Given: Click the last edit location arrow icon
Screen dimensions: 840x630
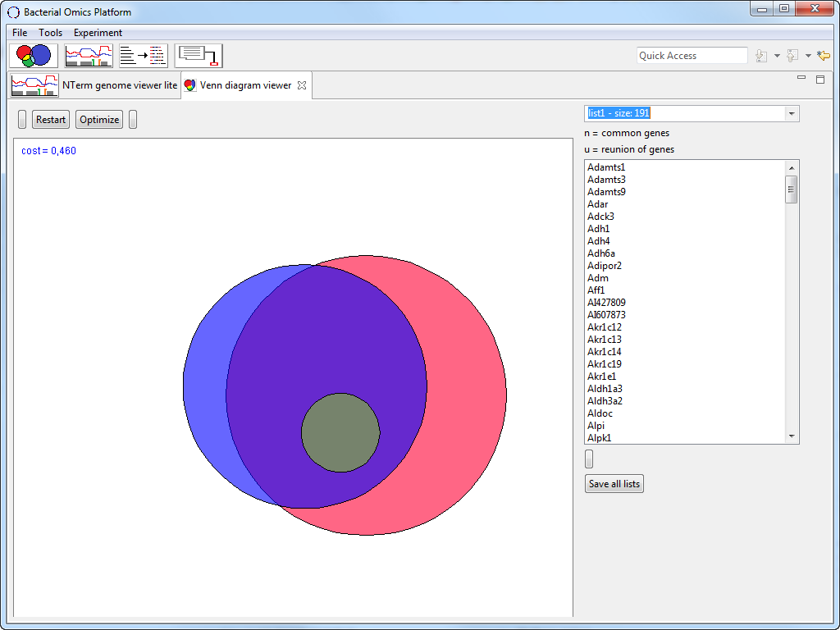Looking at the screenshot, I should (x=824, y=56).
